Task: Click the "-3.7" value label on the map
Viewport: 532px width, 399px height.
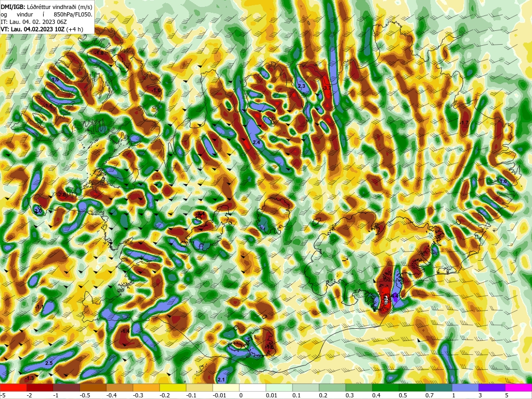Action: [x=327, y=88]
